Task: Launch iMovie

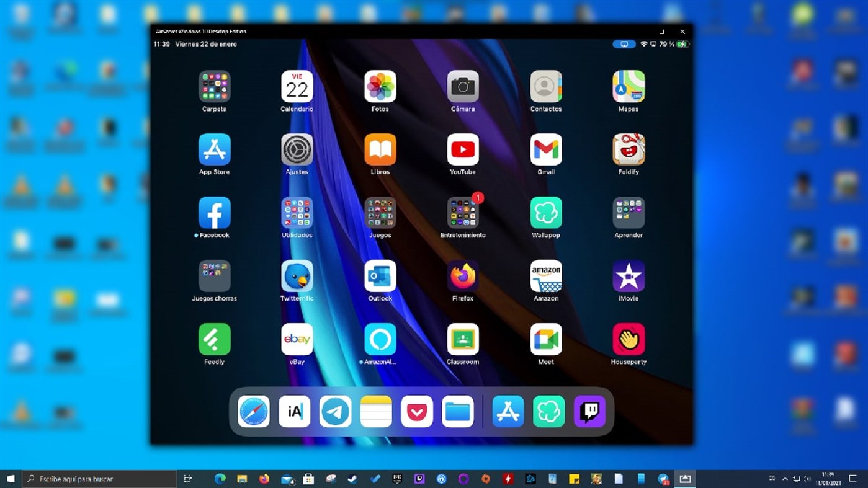Action: click(629, 275)
